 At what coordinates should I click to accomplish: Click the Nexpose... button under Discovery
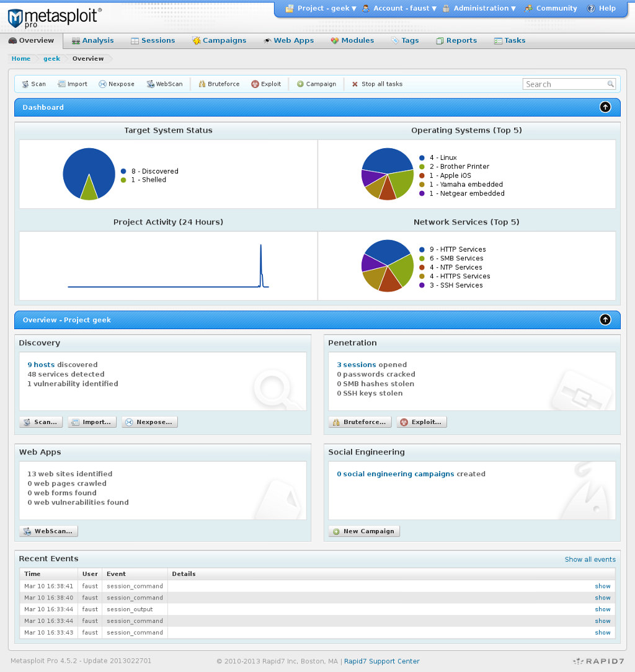click(149, 422)
